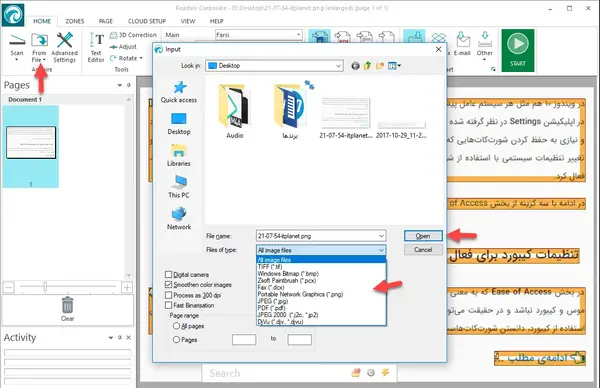Choose Portable Network Graphics (*.png) type
The image size is (600, 388).
(321, 294)
